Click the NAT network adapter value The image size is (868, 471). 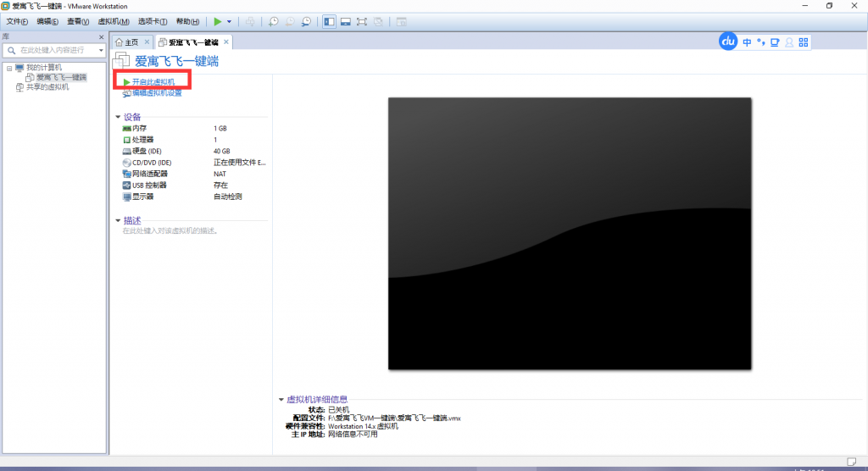(x=220, y=174)
